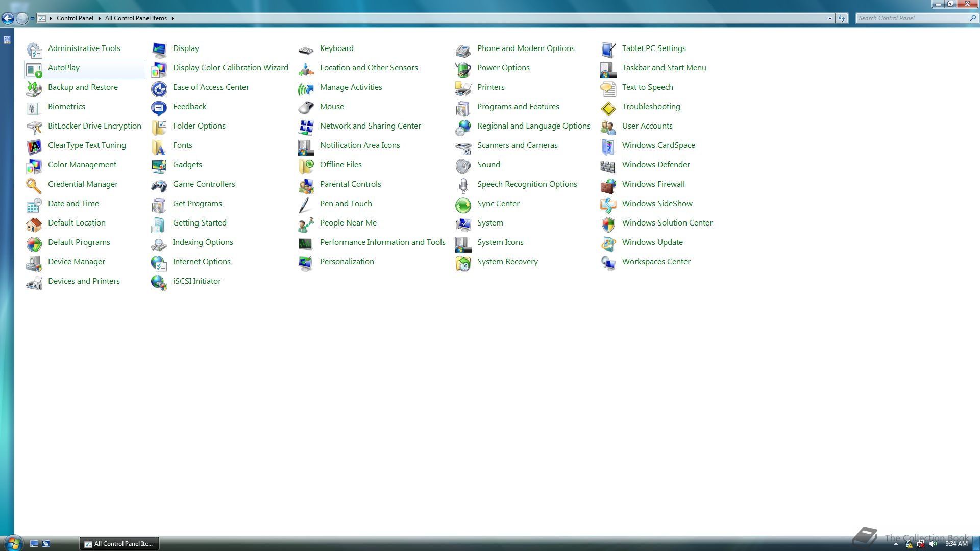Show hidden tray icons arrow
This screenshot has height=551, width=980.
coord(896,544)
